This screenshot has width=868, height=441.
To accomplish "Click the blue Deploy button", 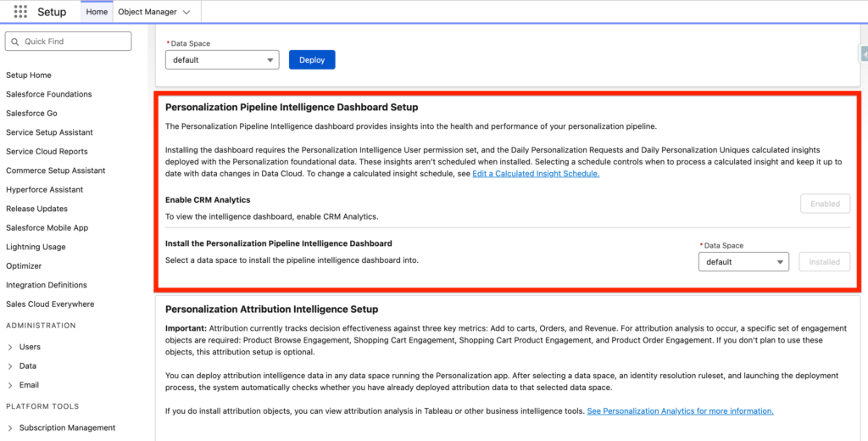I will (x=312, y=60).
